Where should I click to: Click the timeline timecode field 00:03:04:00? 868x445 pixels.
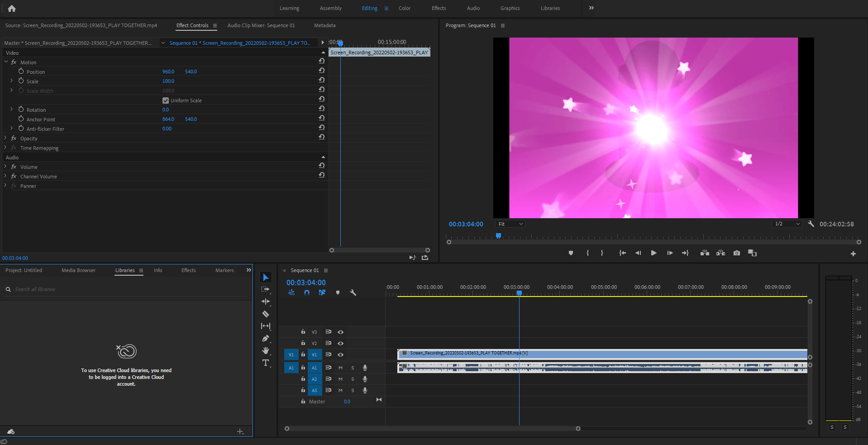305,282
